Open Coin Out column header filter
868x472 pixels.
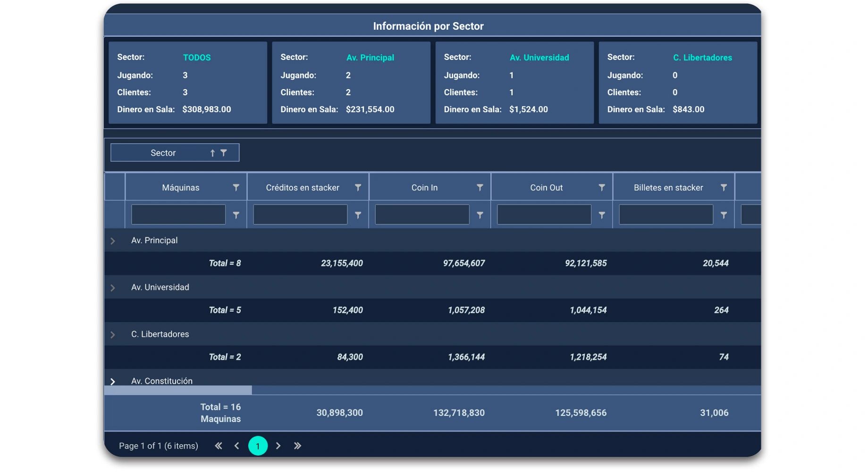tap(601, 188)
